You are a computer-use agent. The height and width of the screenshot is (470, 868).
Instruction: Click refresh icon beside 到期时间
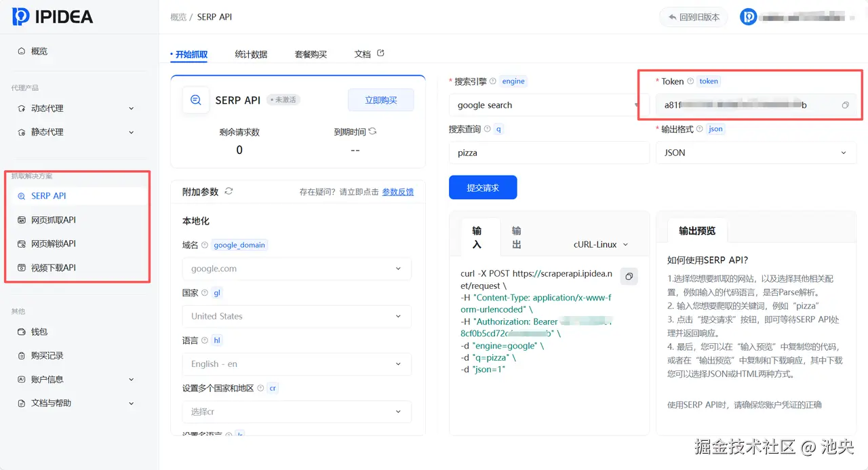pos(372,132)
